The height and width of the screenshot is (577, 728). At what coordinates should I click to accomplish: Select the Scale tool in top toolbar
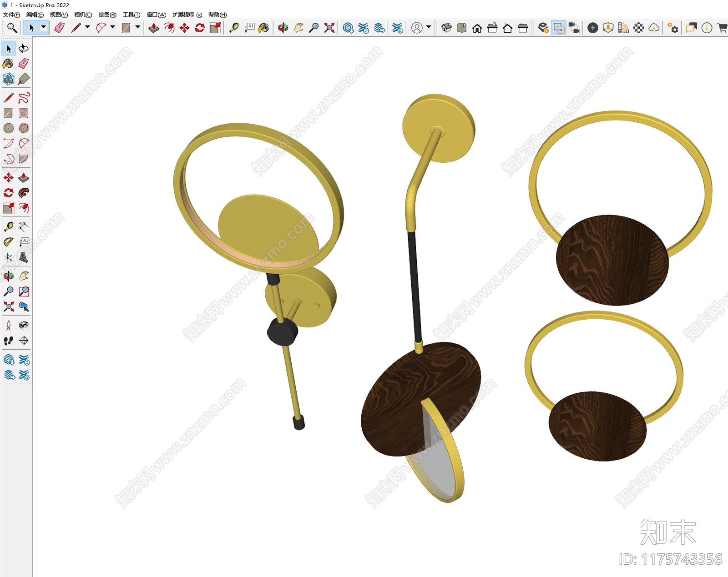(215, 28)
